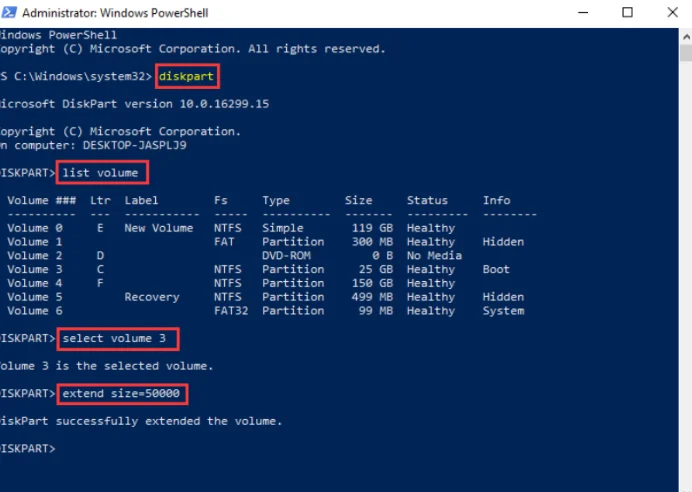Click the '99 MB' size value
Image resolution: width=692 pixels, height=492 pixels.
click(x=376, y=311)
